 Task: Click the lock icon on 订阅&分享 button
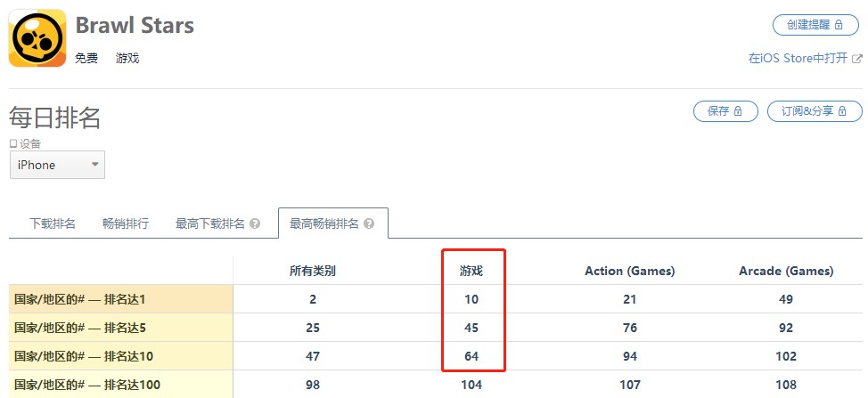842,111
